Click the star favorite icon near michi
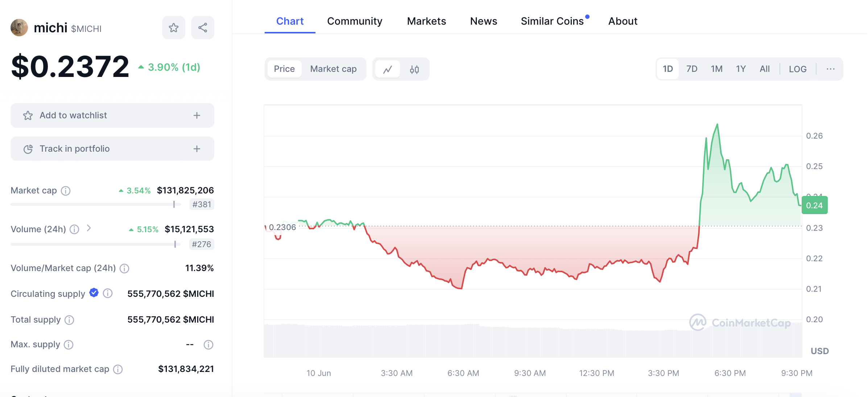Viewport: 868px width, 397px height. tap(173, 28)
